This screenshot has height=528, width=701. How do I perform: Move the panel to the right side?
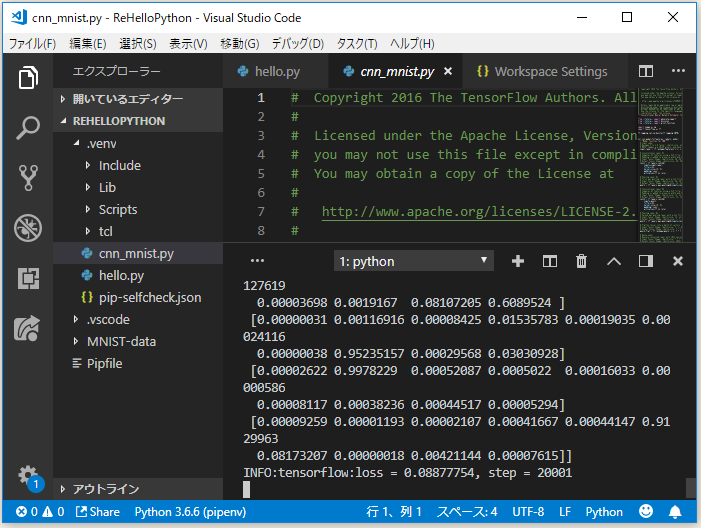point(646,261)
